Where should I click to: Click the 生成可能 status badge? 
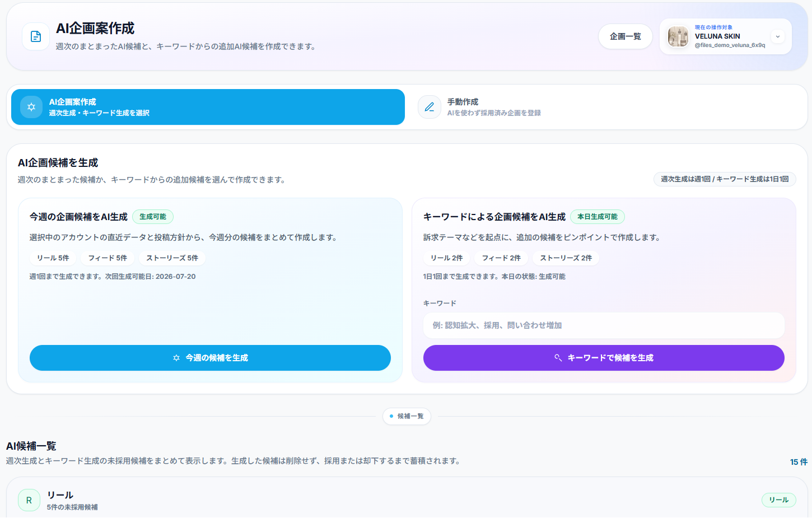pos(153,217)
